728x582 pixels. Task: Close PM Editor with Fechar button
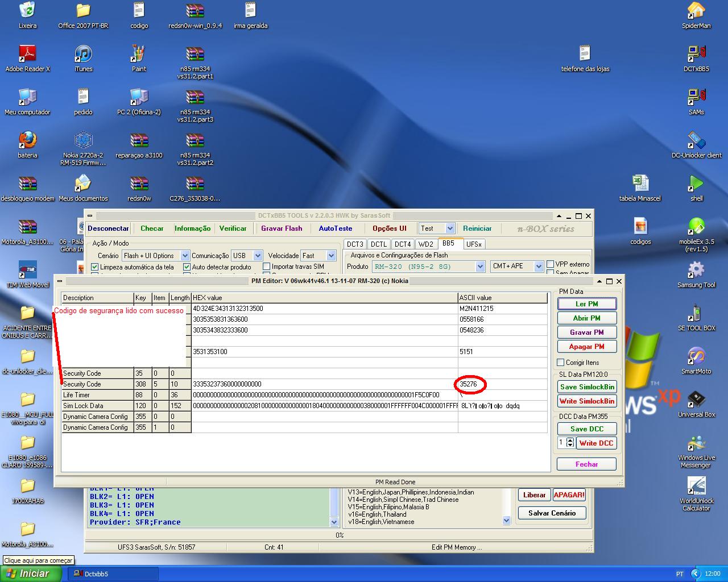(x=586, y=464)
